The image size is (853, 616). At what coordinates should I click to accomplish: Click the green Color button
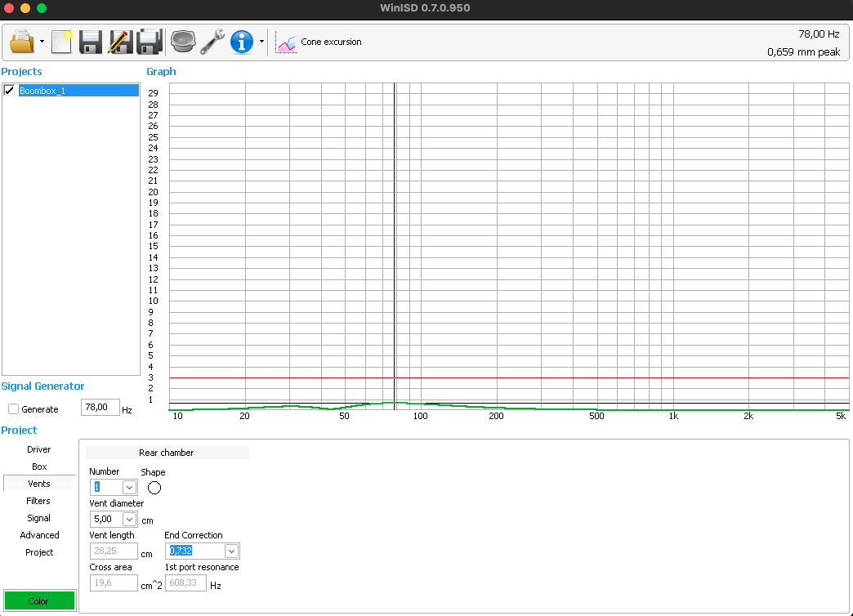click(x=39, y=600)
